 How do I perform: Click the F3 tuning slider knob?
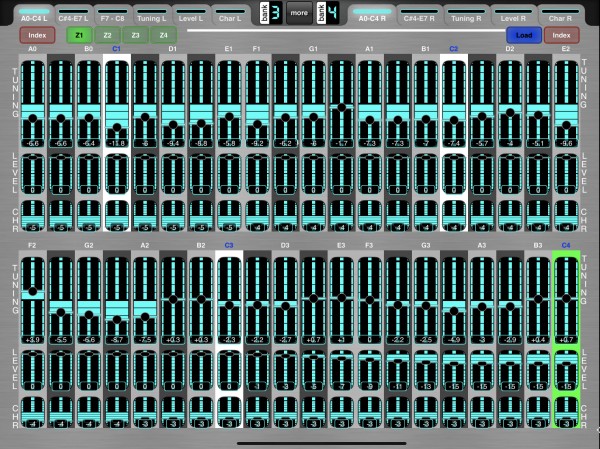pos(369,300)
